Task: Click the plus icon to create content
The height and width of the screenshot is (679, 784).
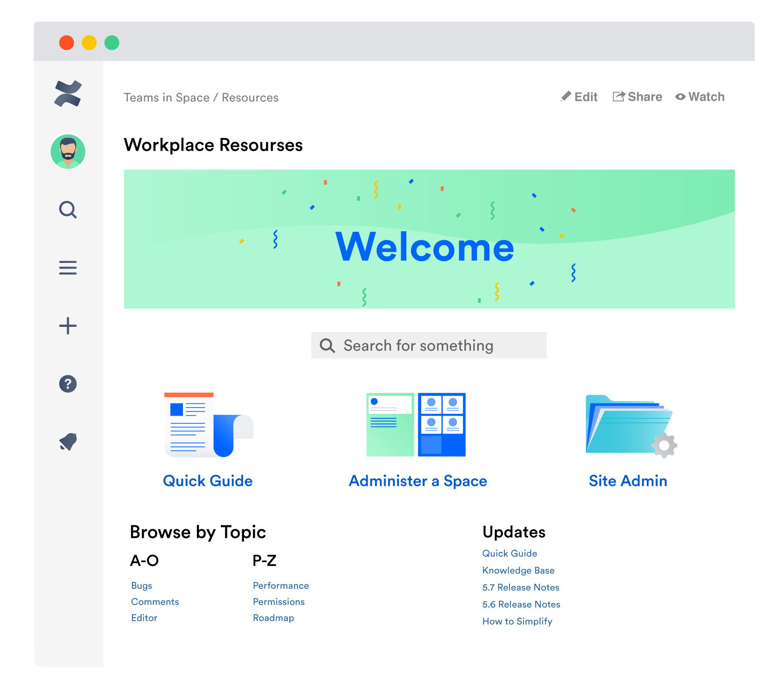Action: (68, 326)
